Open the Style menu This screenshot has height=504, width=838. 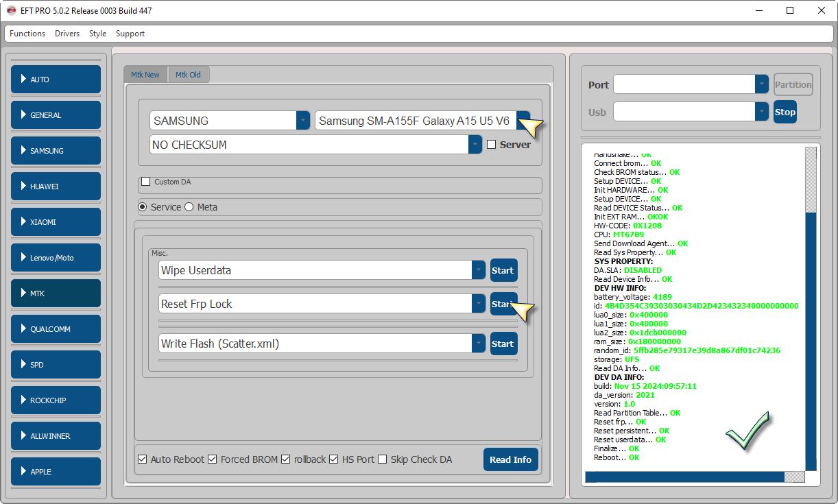point(98,34)
